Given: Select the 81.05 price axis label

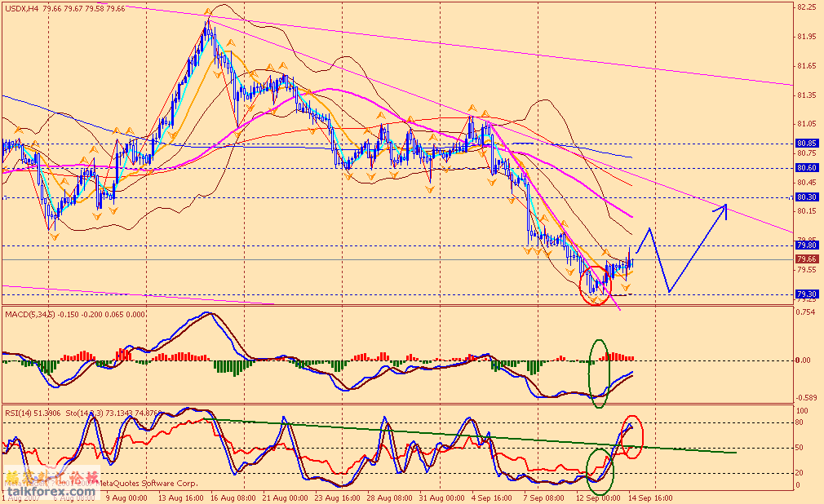Looking at the screenshot, I should [806, 124].
